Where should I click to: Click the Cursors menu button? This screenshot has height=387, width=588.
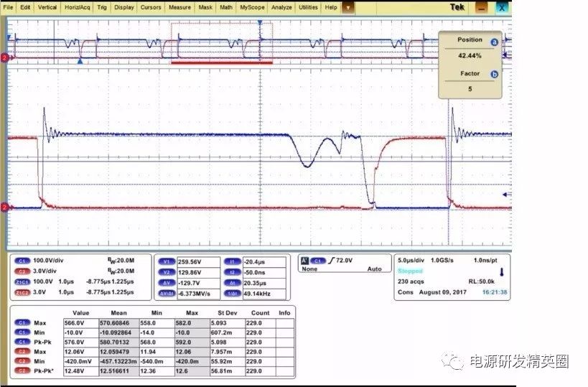click(x=151, y=7)
